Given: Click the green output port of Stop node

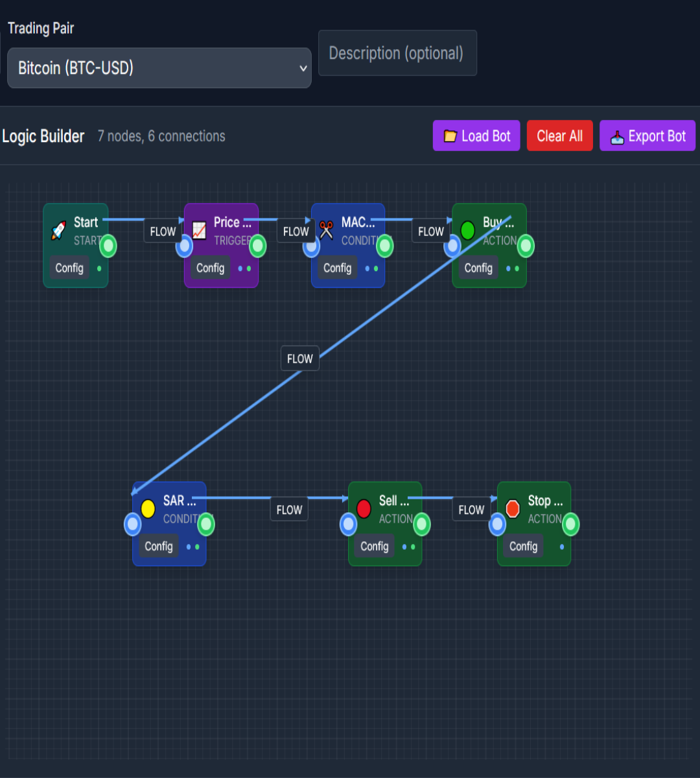Looking at the screenshot, I should click(570, 524).
